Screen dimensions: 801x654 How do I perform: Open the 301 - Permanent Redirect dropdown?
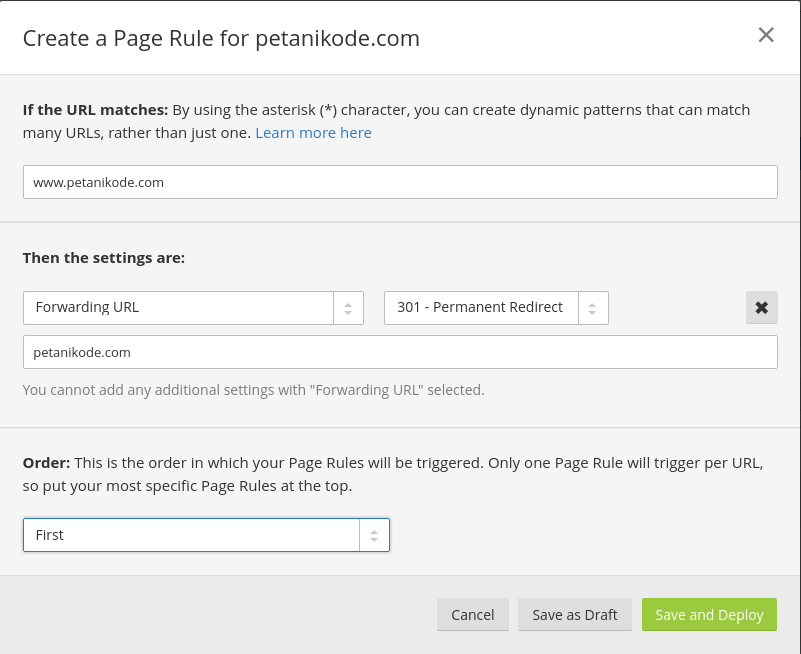(480, 308)
